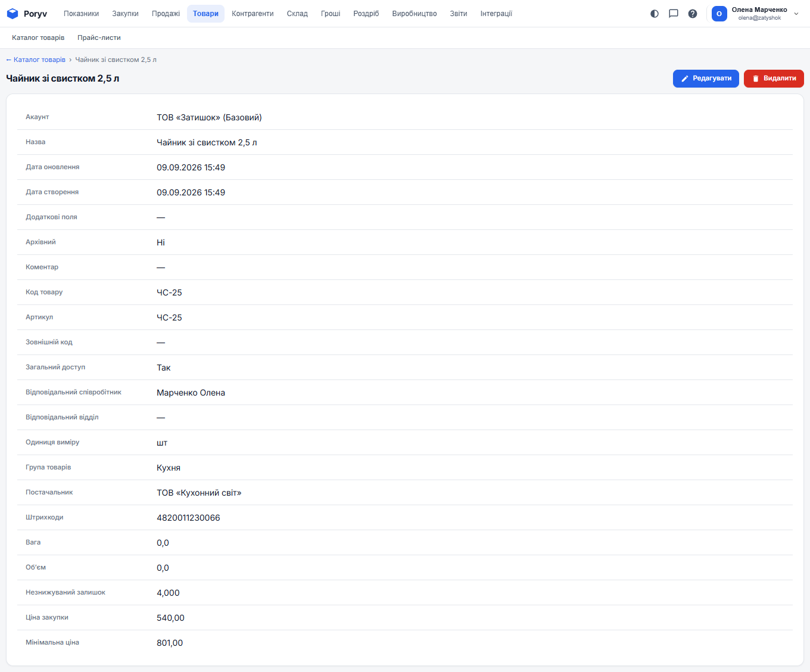Open the Інтеграції menu
Viewport: 810px width, 672px height.
coord(496,14)
